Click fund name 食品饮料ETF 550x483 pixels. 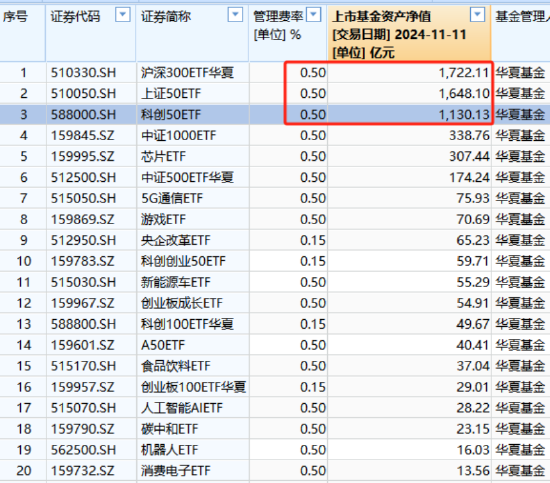tap(175, 366)
